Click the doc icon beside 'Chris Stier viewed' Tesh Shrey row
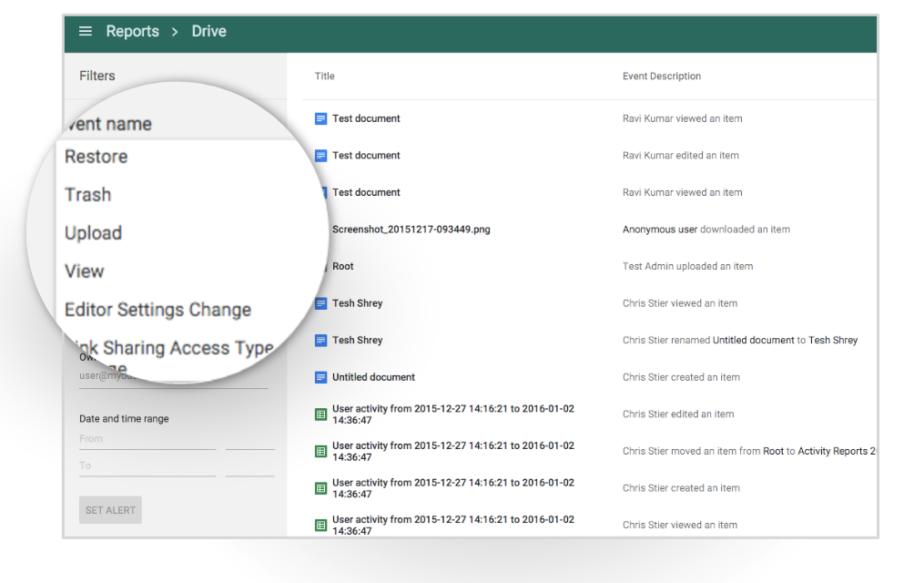Image resolution: width=924 pixels, height=583 pixels. (320, 303)
